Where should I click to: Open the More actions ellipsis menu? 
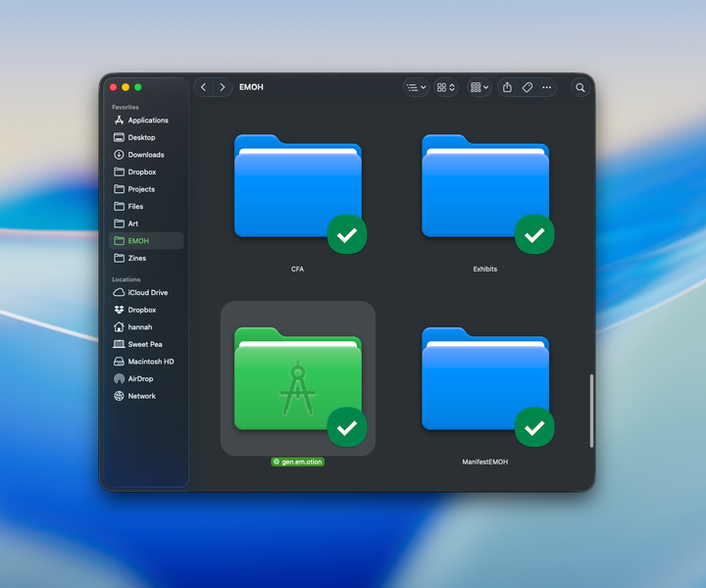[x=546, y=87]
